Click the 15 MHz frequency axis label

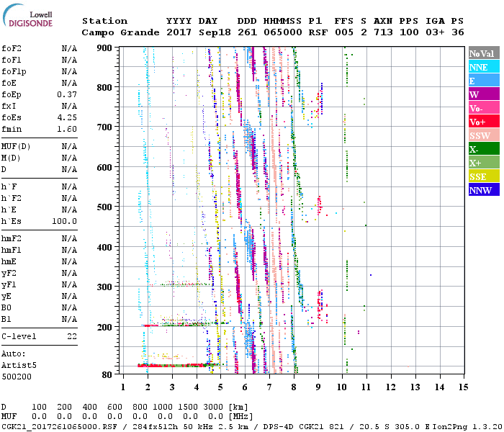[464, 387]
